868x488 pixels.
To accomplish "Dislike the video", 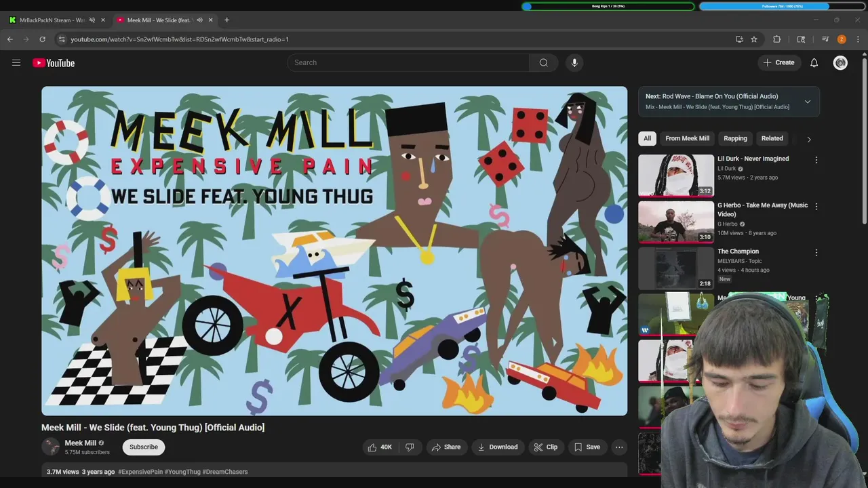I will coord(410,447).
